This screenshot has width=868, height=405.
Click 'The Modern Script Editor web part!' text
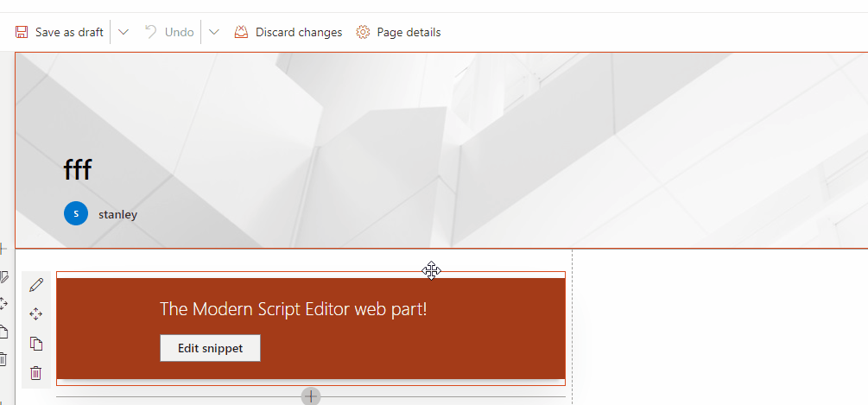point(294,309)
